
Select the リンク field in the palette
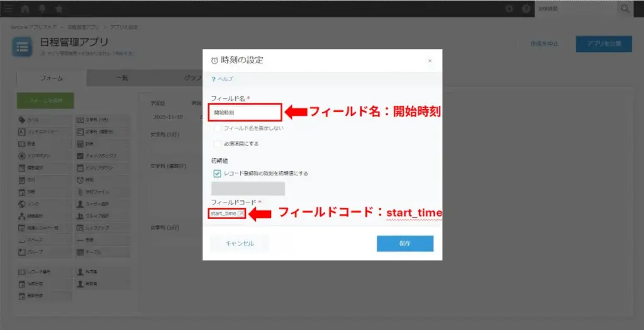coord(45,203)
